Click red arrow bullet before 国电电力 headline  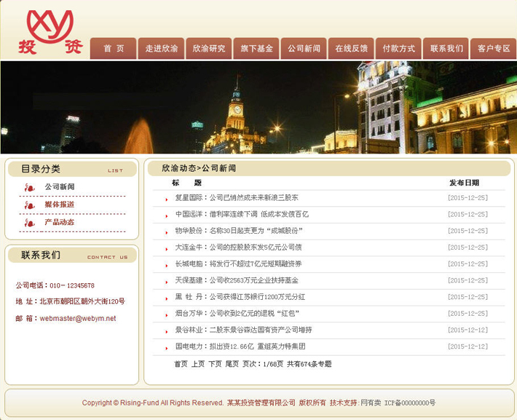coord(167,348)
